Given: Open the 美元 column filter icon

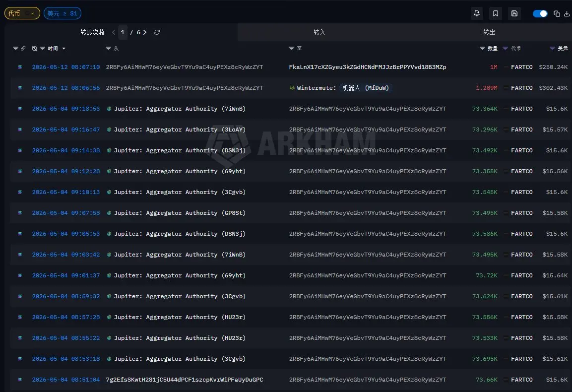Looking at the screenshot, I should (x=552, y=49).
